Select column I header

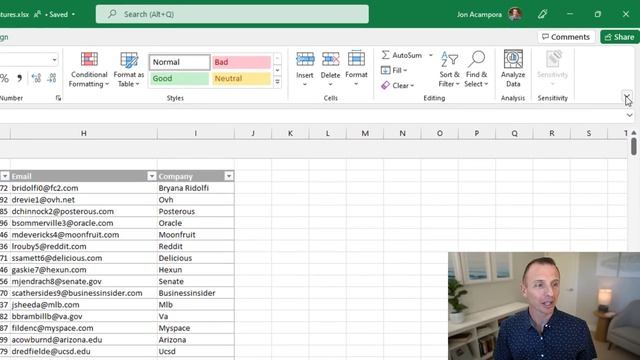click(196, 133)
